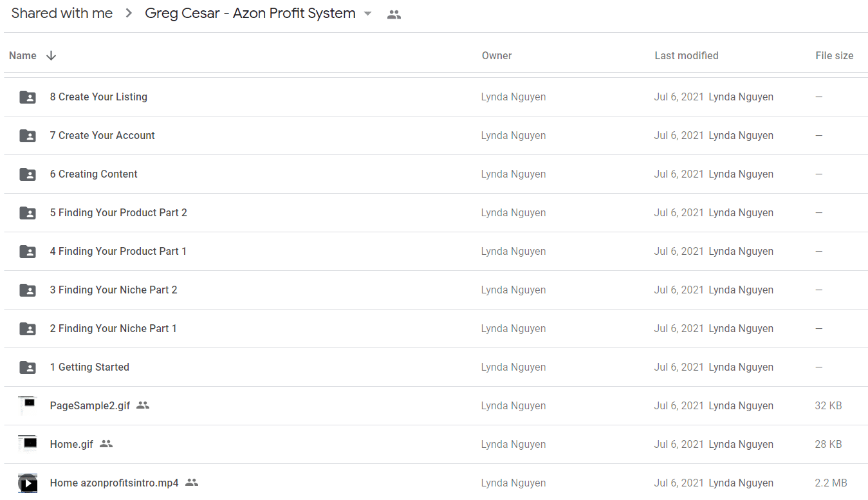
Task: Click folder icon of 4 Finding Your Product Part 1
Action: tap(28, 252)
